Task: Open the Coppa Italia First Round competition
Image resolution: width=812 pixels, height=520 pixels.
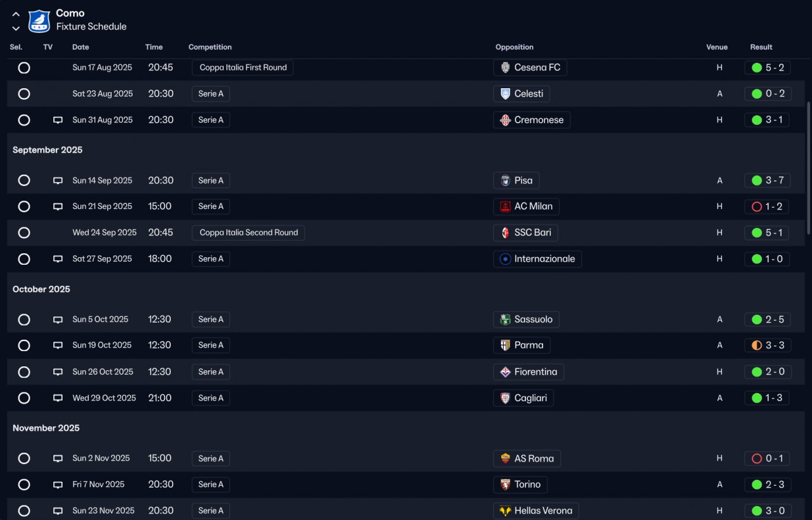Action: (243, 67)
